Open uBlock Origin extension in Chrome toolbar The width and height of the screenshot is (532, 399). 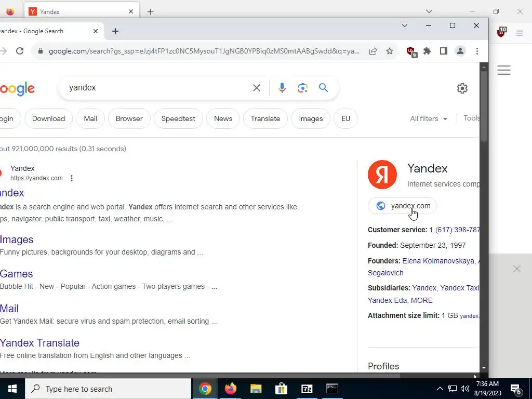[x=411, y=51]
